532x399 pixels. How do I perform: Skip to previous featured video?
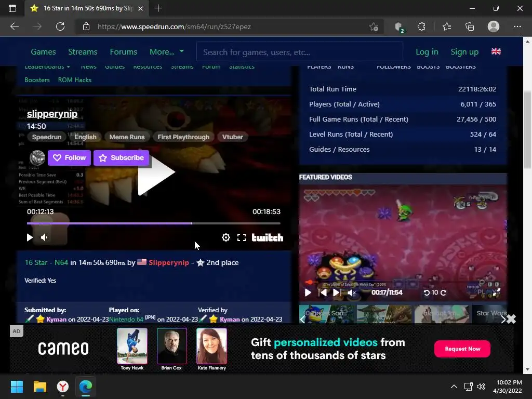(323, 292)
